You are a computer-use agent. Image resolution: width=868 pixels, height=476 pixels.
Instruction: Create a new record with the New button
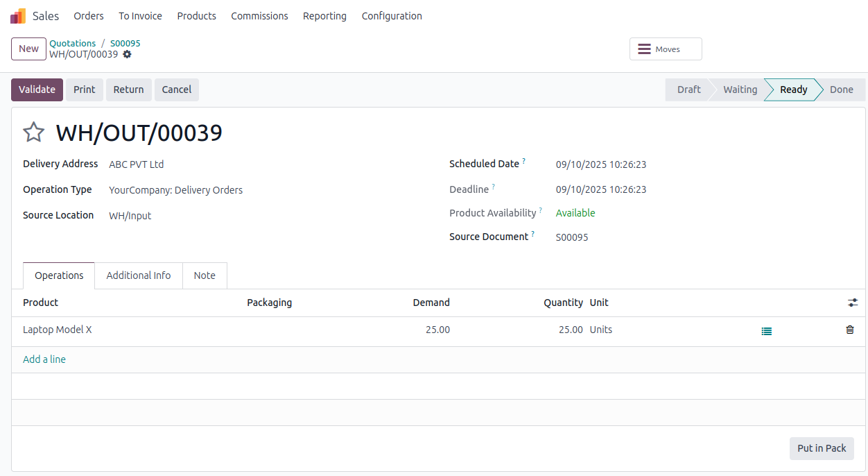click(x=28, y=49)
